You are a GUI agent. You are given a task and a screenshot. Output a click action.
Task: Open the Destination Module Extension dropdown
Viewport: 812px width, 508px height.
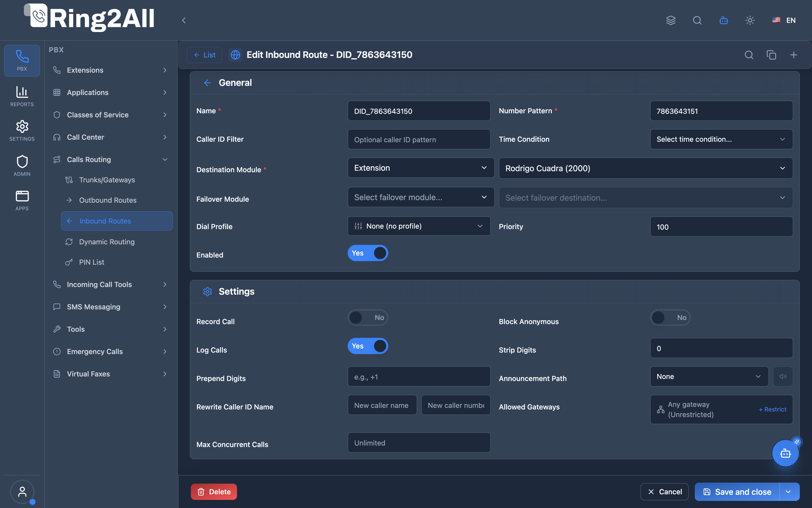(x=421, y=168)
